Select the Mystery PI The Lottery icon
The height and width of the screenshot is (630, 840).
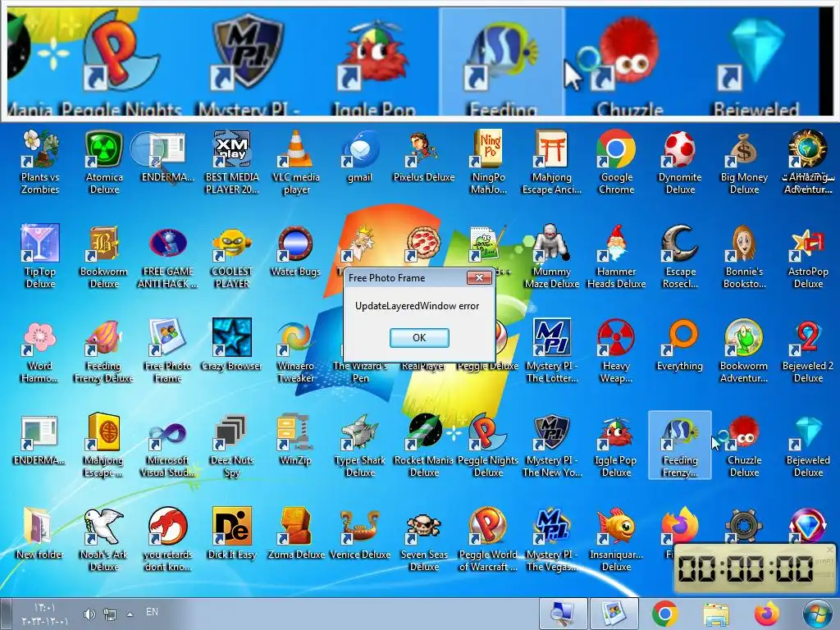552,351
